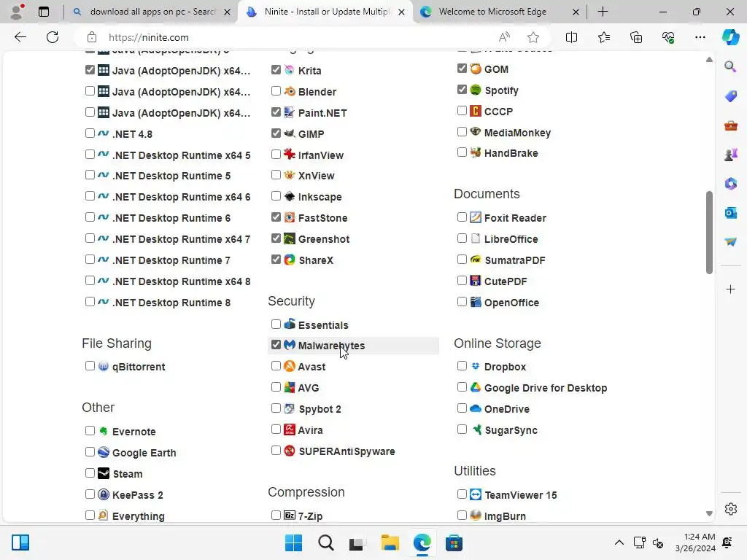
Task: Open the Edge profile button
Action: point(17,12)
